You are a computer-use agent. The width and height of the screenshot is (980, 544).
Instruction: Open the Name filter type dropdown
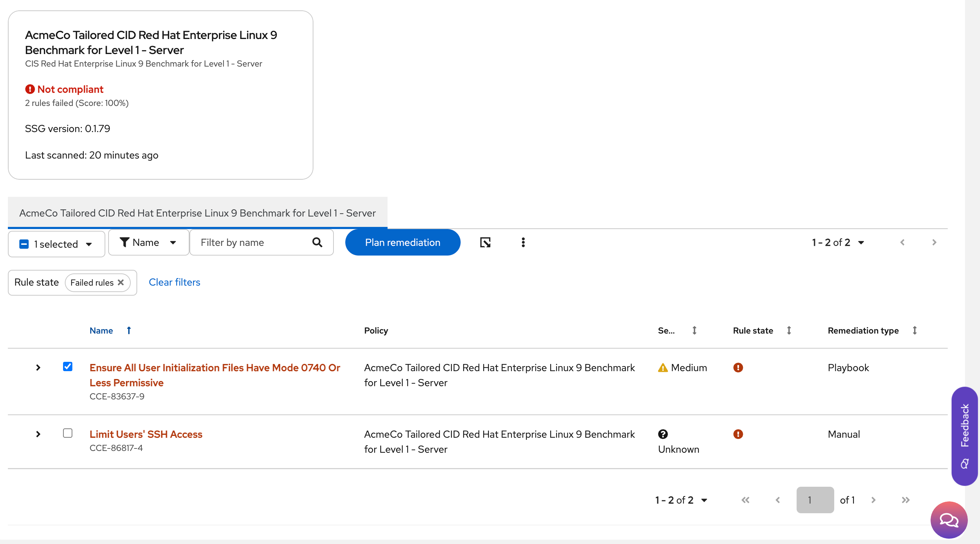click(x=148, y=242)
